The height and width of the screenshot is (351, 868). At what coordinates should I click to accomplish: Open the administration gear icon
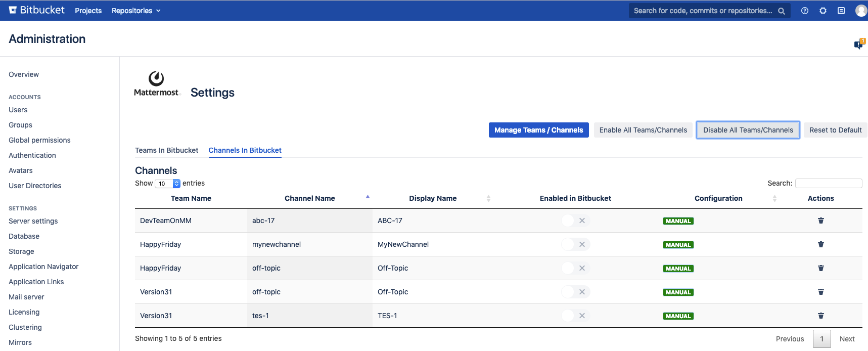[823, 11]
